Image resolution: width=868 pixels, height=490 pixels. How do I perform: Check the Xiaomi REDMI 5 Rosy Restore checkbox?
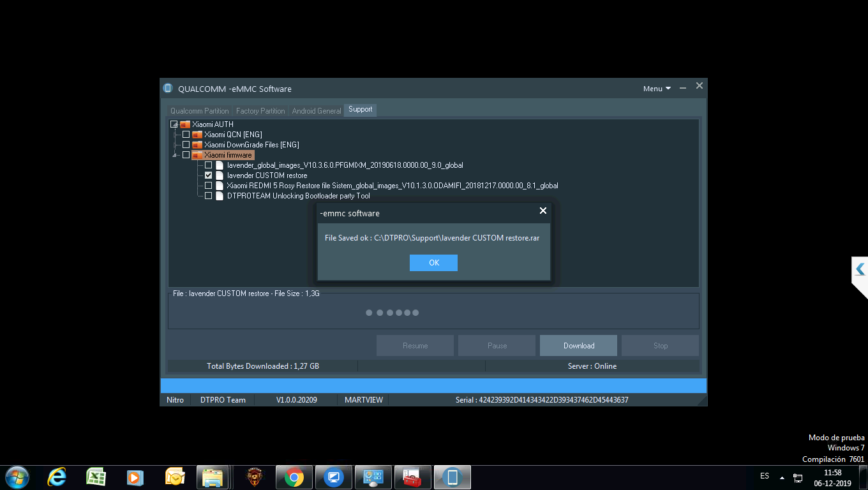pos(209,186)
